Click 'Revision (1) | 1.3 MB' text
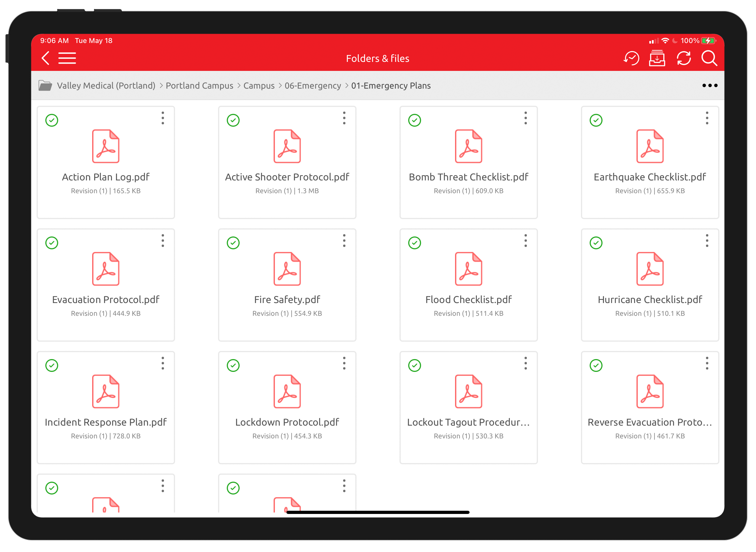The image size is (756, 552). (287, 191)
